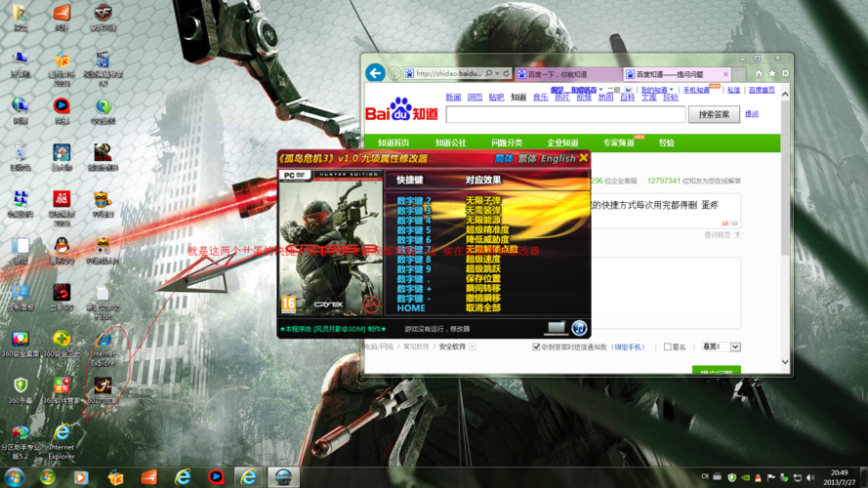
Task: Open the 贴吧 link above the search box
Action: pyautogui.click(x=497, y=98)
